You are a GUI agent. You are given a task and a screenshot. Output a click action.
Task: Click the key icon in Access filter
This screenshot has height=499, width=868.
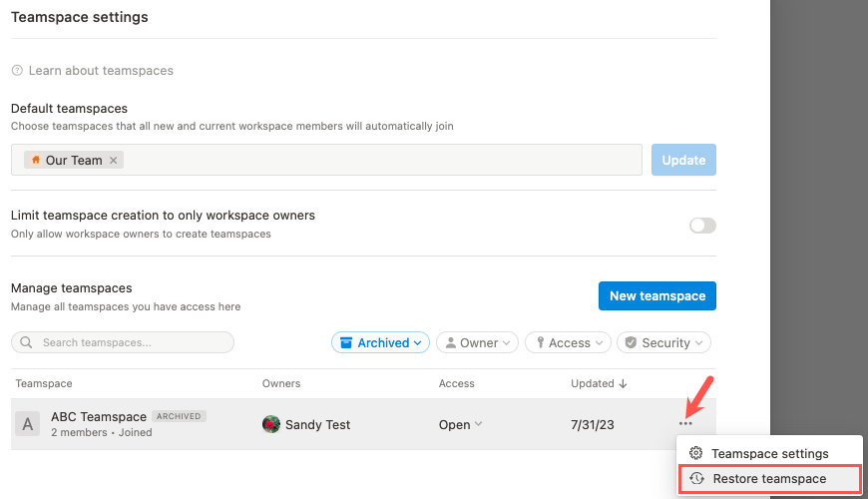(541, 343)
